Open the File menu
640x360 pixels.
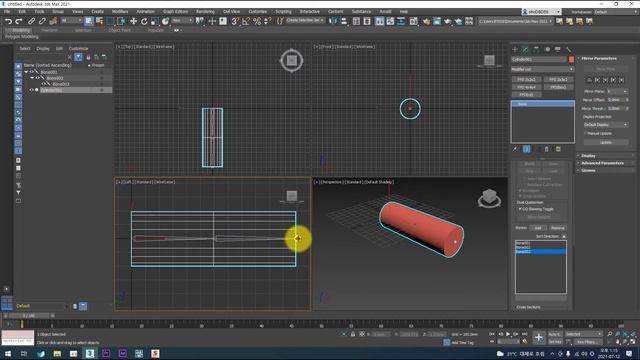coord(7,11)
